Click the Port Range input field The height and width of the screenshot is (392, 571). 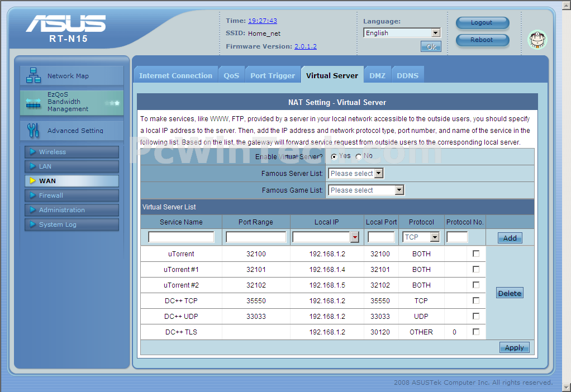pos(256,237)
